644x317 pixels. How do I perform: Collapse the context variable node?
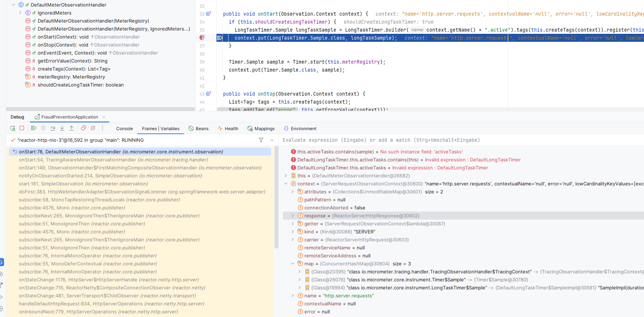[286, 184]
